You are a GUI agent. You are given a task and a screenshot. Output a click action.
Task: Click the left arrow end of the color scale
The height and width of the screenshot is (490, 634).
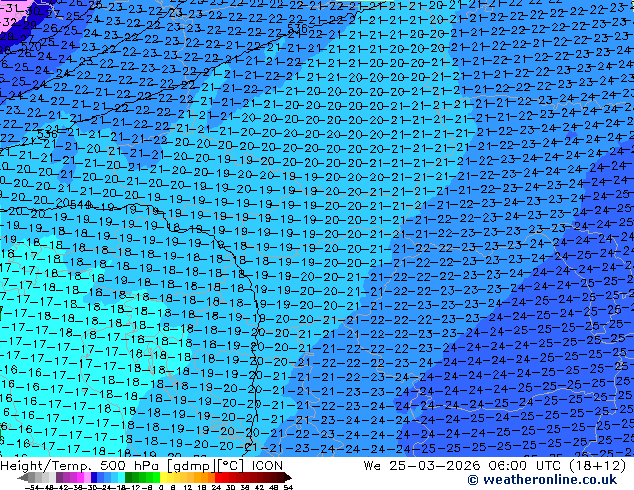23,477
